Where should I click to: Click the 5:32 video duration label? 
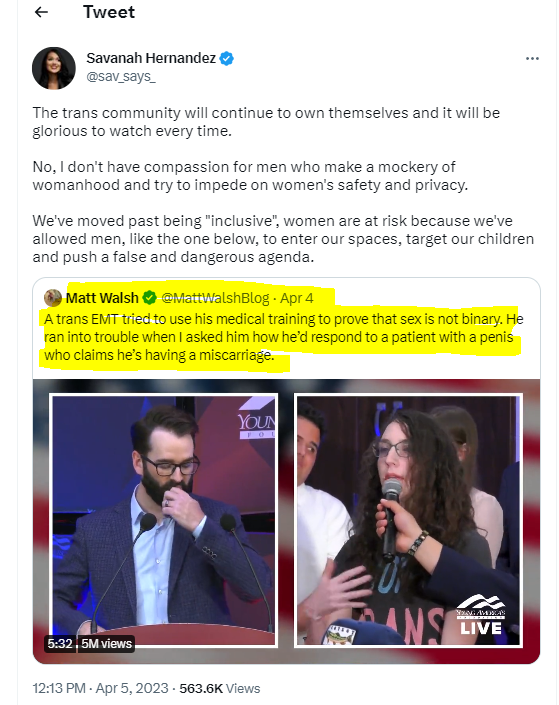[x=60, y=643]
